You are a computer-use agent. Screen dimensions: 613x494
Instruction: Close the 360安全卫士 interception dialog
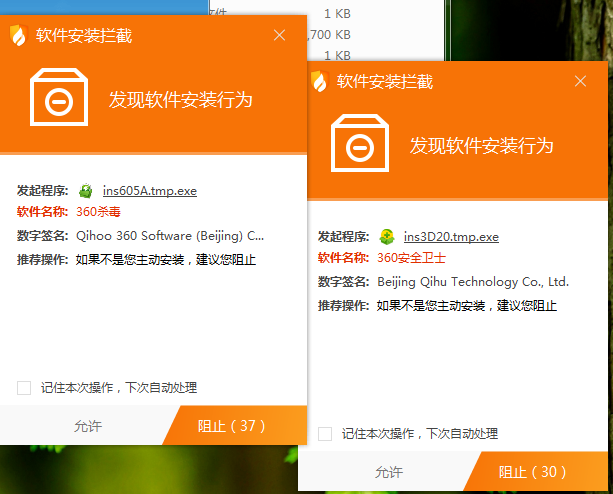click(580, 81)
